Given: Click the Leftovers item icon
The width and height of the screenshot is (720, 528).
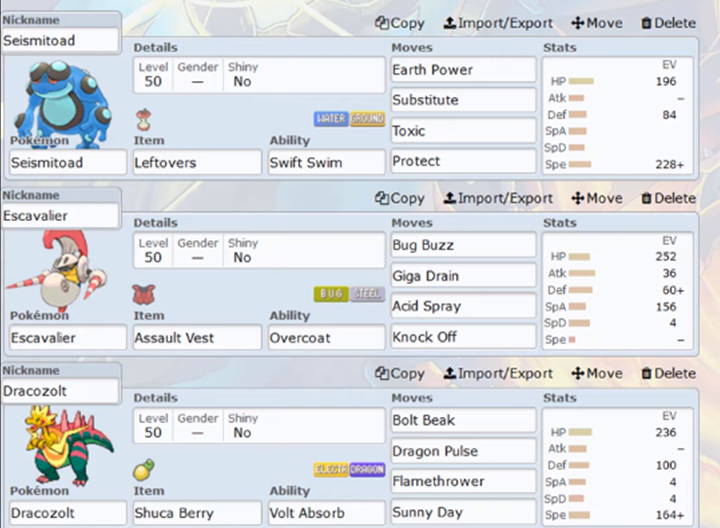Looking at the screenshot, I should pyautogui.click(x=144, y=120).
